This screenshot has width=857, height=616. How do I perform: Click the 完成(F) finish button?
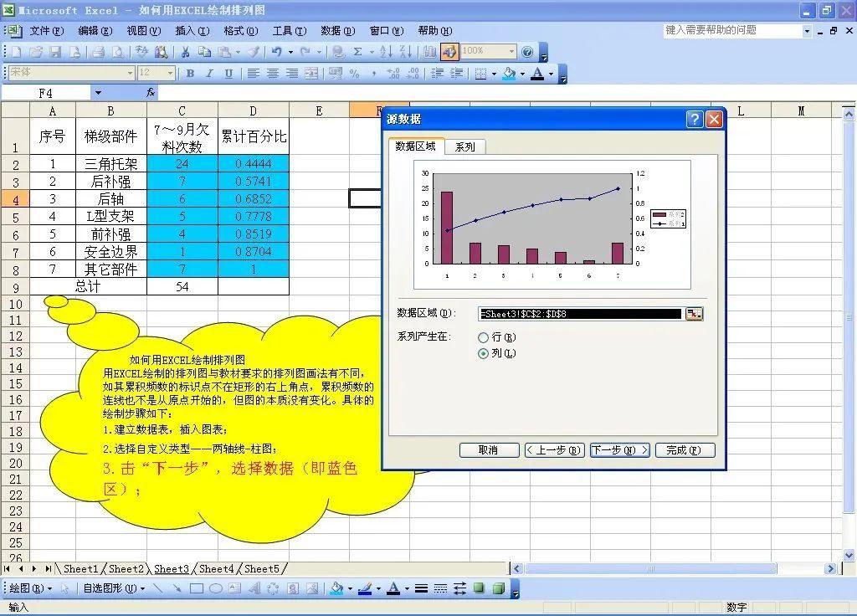pos(685,449)
